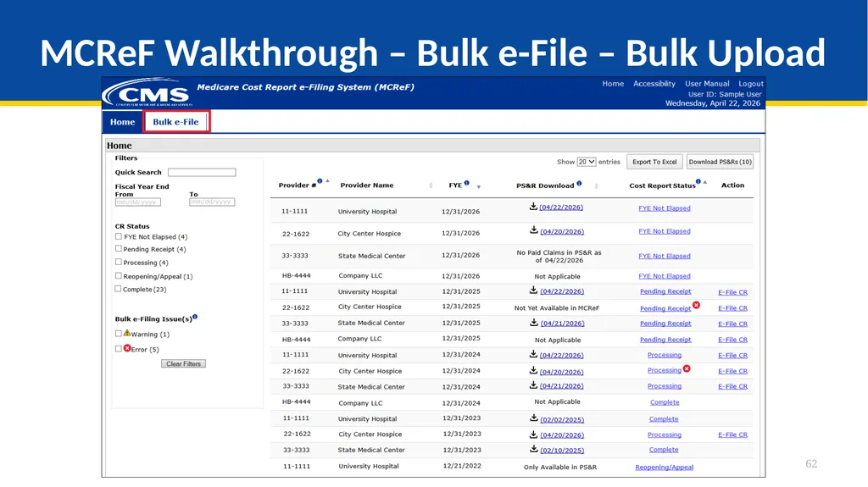Viewport: 868px width, 487px height.
Task: Check the Reopening/Appeal (1) filter
Action: (119, 275)
